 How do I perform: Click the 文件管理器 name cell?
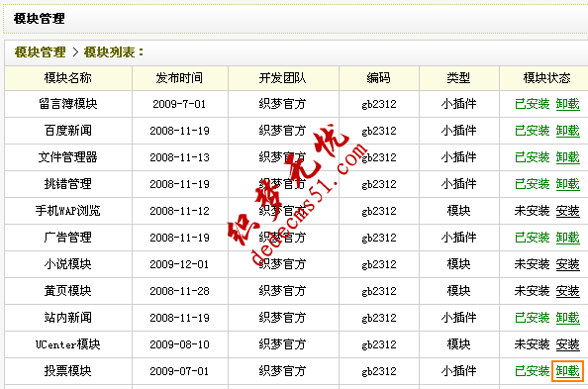(x=68, y=157)
